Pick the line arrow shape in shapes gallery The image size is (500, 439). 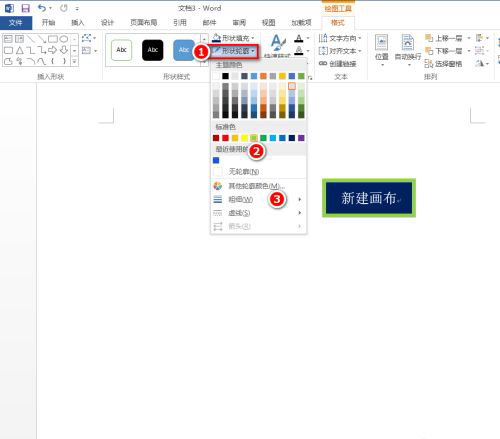click(x=42, y=39)
